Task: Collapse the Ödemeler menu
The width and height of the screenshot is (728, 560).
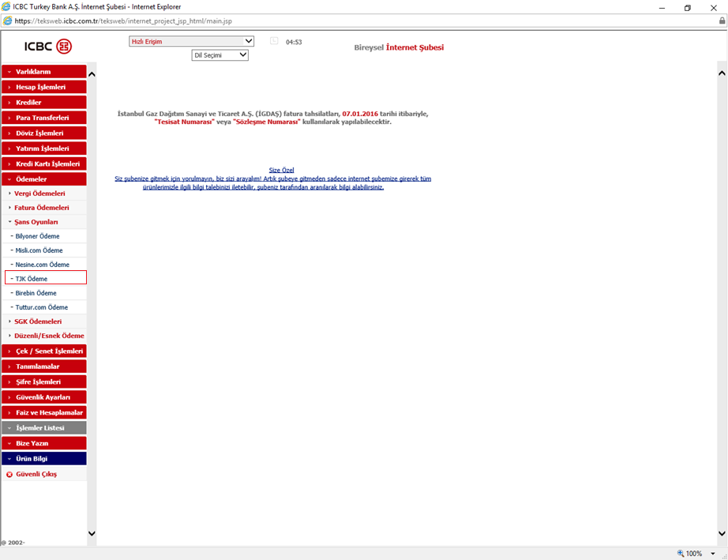Action: click(44, 179)
